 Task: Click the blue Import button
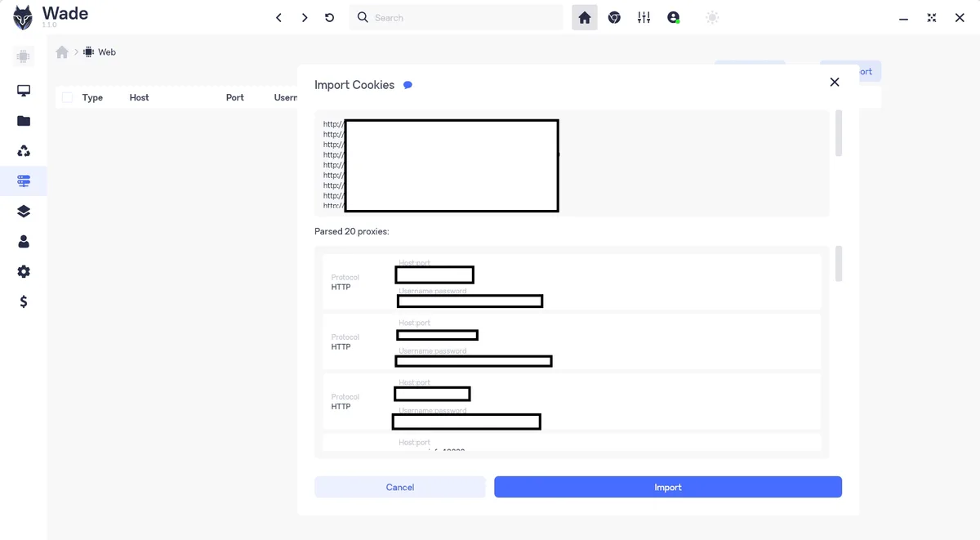point(668,487)
